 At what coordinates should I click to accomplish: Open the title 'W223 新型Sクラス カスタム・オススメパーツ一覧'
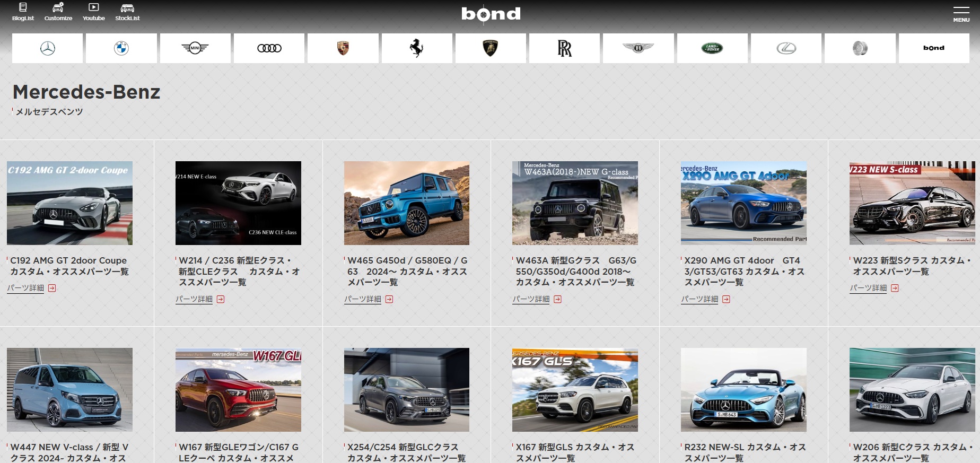(912, 266)
